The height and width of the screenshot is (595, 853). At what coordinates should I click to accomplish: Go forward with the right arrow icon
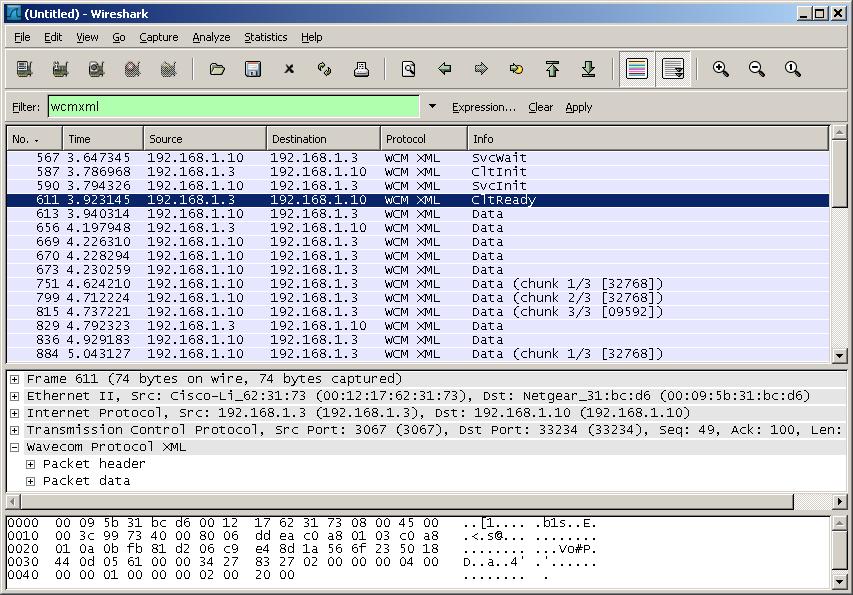(x=481, y=69)
